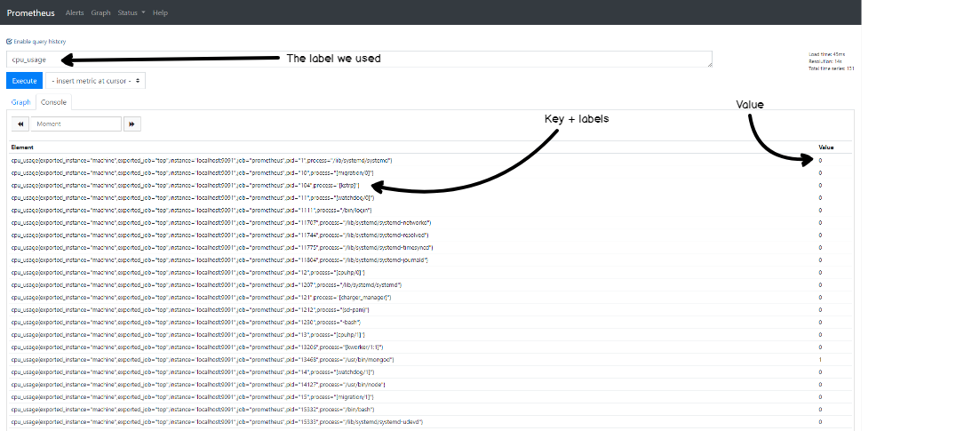Click the Total time series statistic
Viewport: 980px width, 431px height.
pos(832,68)
